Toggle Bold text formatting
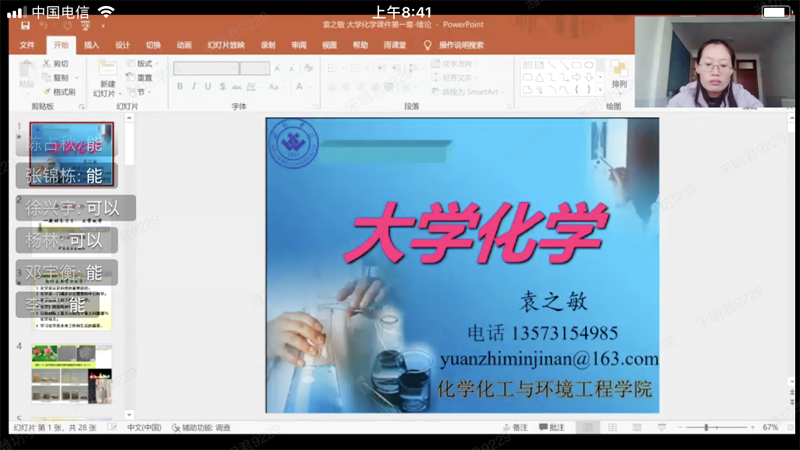This screenshot has width=800, height=450. pos(180,87)
